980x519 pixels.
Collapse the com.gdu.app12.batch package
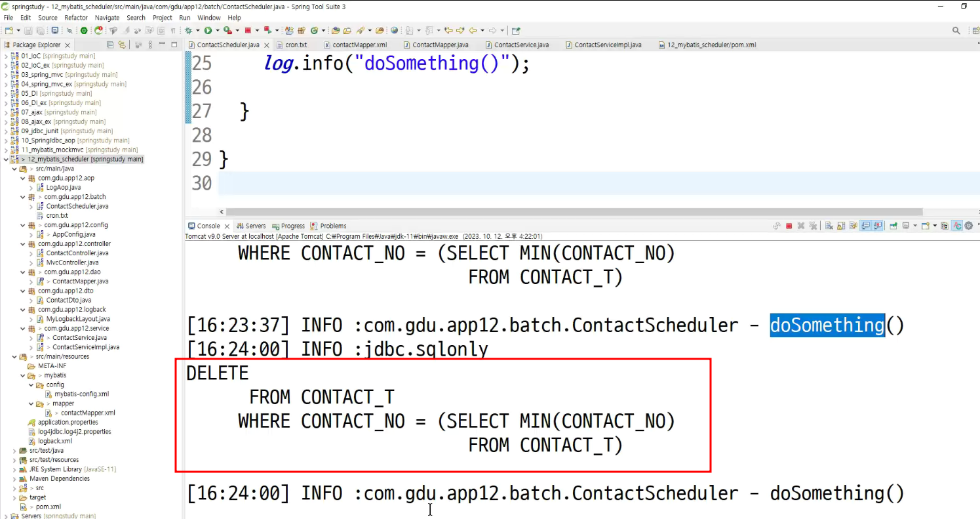tap(23, 197)
